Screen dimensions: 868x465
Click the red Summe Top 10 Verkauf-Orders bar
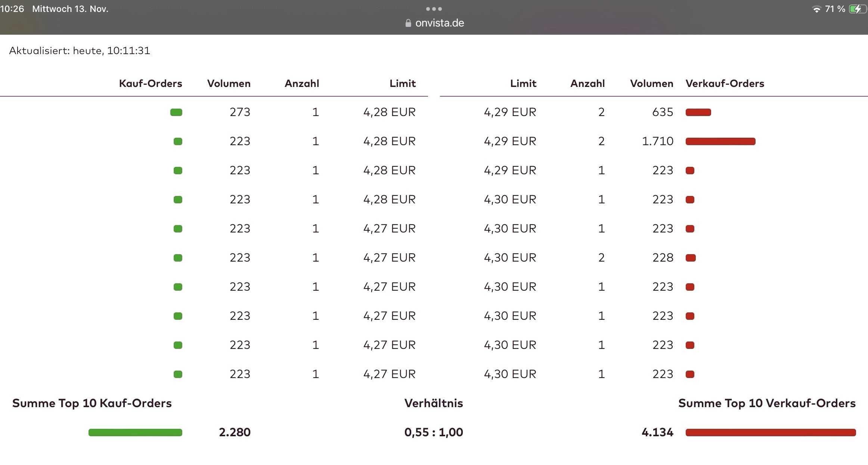[770, 433]
